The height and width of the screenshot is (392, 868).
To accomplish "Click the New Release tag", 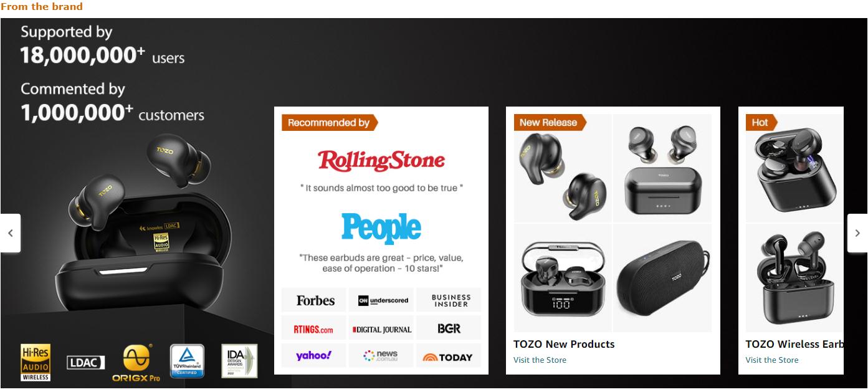I will pyautogui.click(x=550, y=123).
